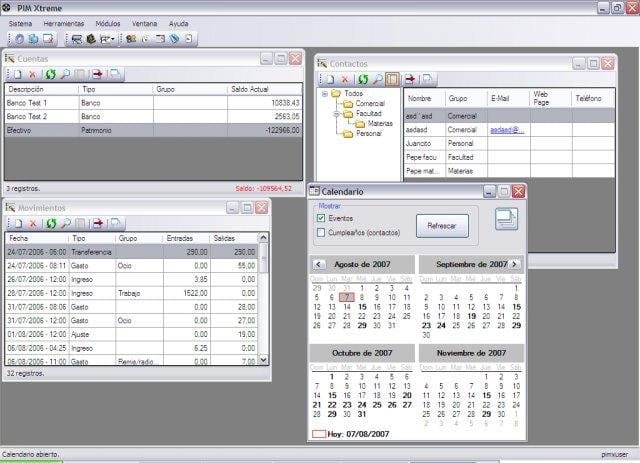Click the red delete X in Movimientos toolbar

33,223
